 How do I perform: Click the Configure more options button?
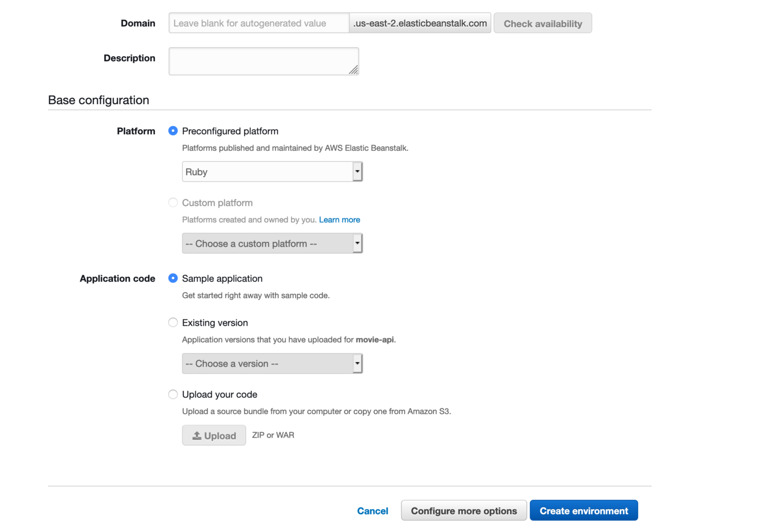tap(464, 511)
